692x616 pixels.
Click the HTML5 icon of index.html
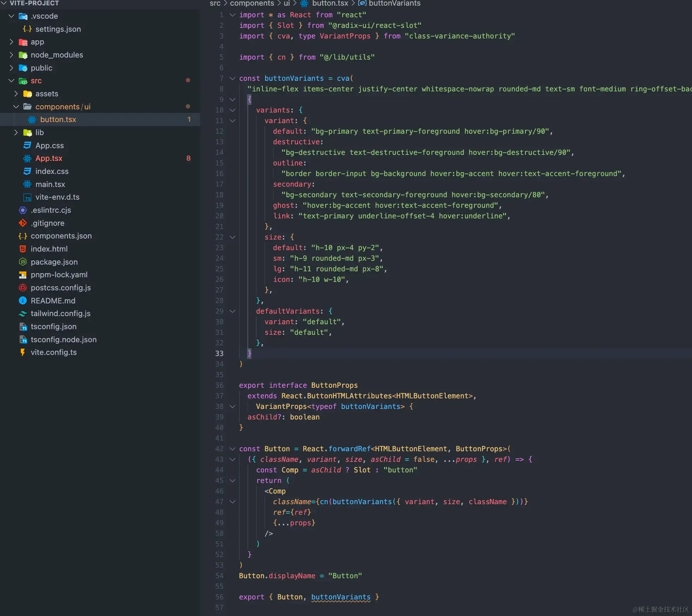23,249
